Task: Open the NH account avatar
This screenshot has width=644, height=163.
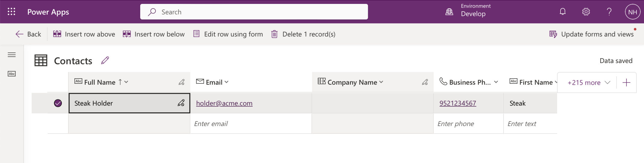Action: pos(632,12)
